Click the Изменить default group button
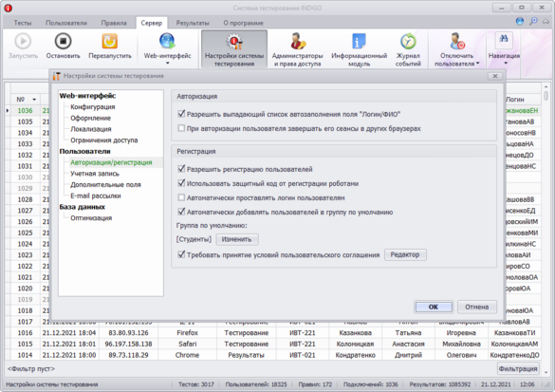This screenshot has width=555, height=392. (237, 239)
